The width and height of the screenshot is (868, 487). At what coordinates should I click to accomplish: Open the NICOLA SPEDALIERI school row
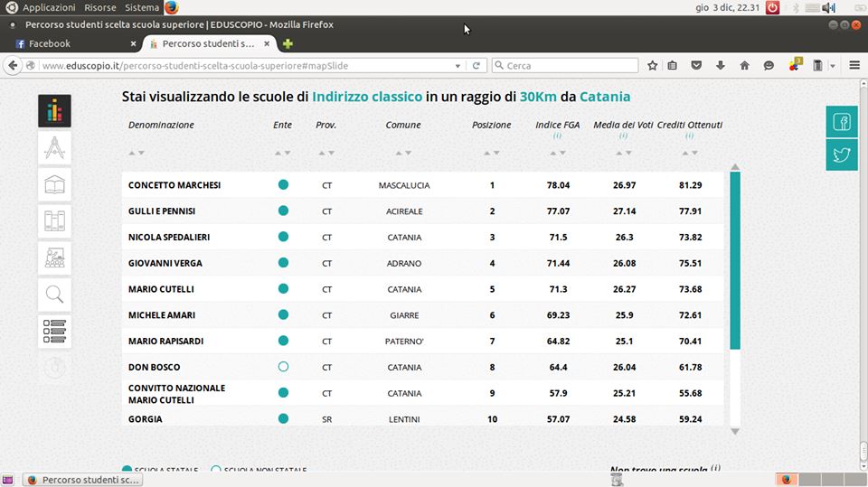(x=422, y=237)
